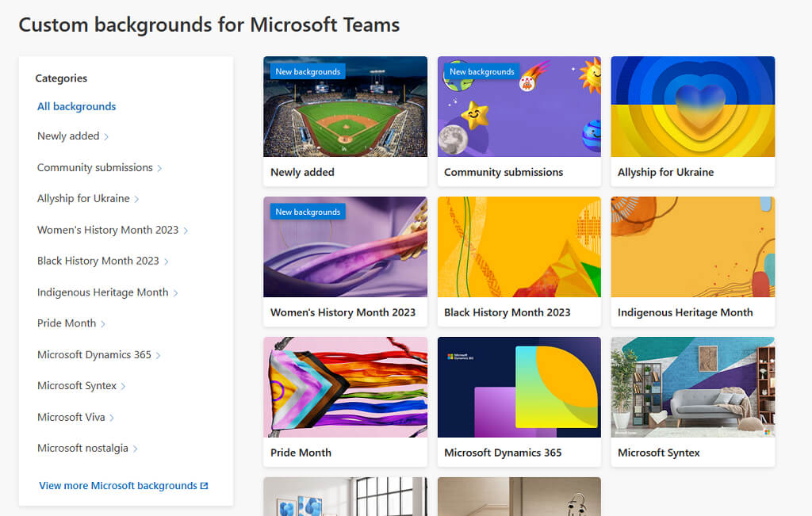
Task: Expand the Community submissions sidebar chevron
Action: coord(159,168)
